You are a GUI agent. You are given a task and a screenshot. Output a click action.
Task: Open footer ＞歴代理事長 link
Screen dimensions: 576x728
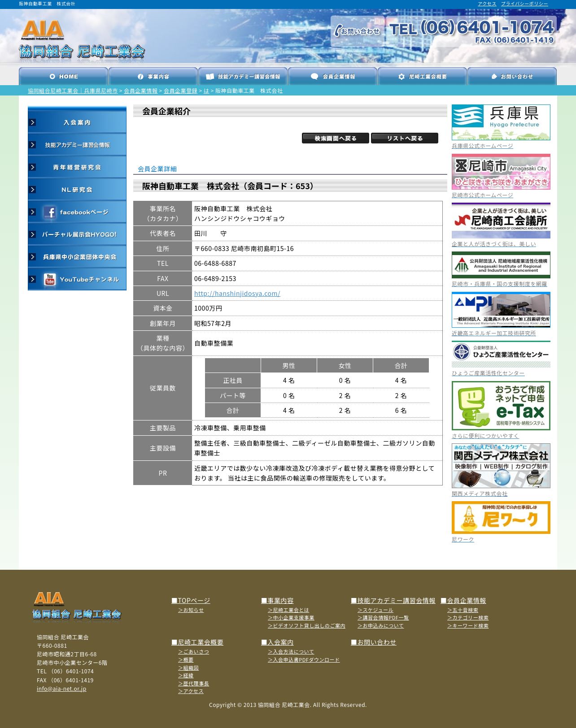tap(193, 684)
